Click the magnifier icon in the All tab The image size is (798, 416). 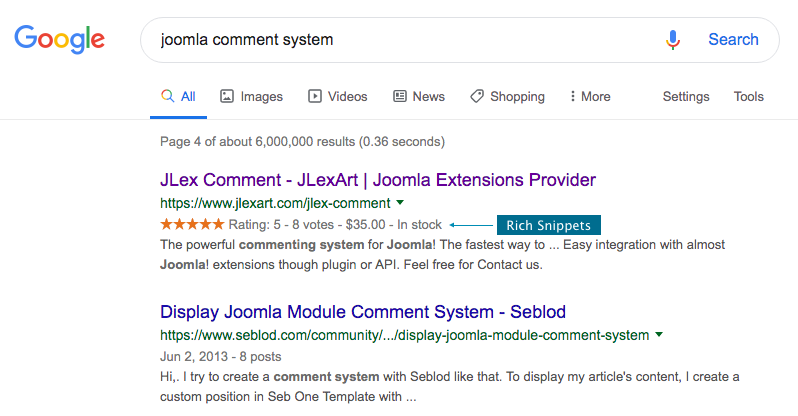[x=167, y=96]
